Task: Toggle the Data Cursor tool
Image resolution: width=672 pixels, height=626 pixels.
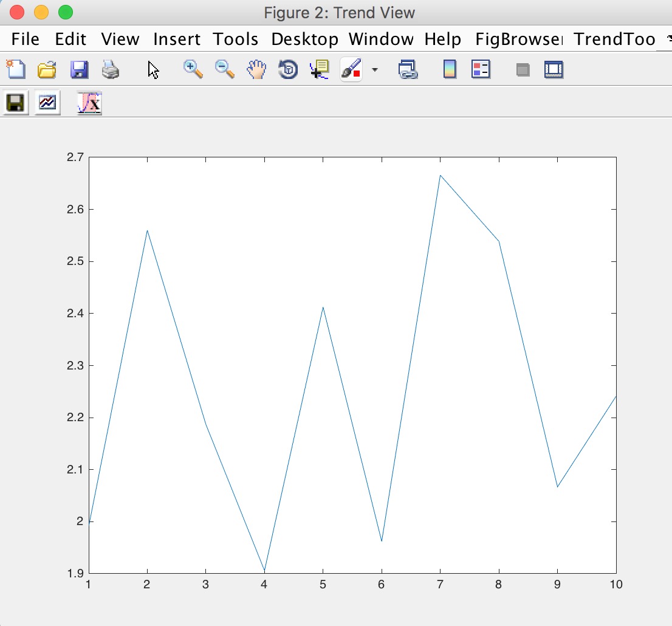Action: [x=319, y=69]
